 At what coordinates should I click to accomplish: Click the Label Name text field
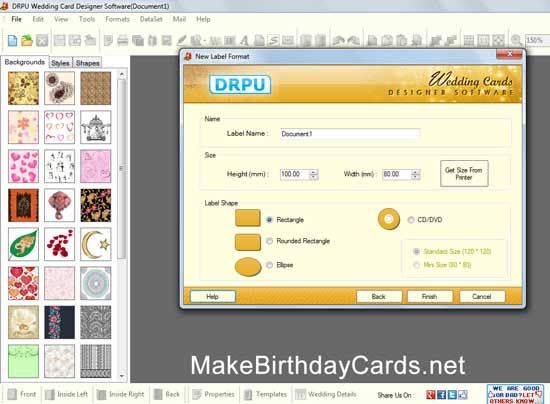click(x=350, y=134)
